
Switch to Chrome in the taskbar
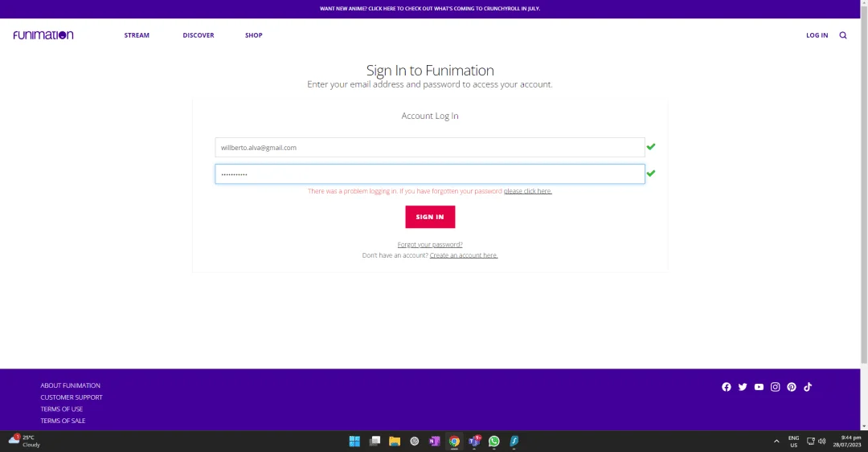tap(454, 441)
